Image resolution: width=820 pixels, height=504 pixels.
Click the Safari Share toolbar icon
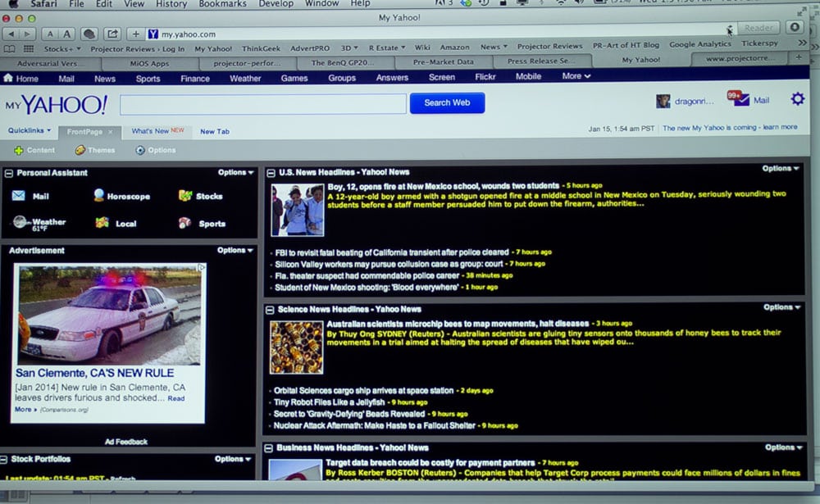(x=112, y=34)
